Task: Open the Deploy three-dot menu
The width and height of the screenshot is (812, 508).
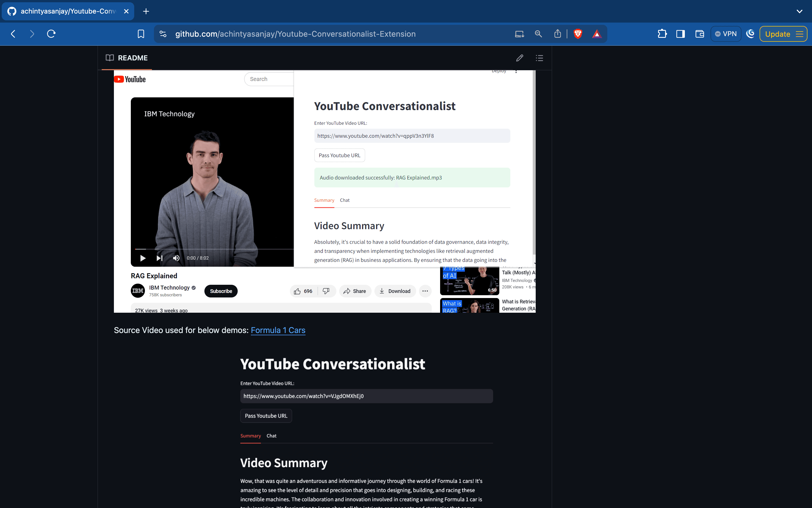Action: click(516, 71)
